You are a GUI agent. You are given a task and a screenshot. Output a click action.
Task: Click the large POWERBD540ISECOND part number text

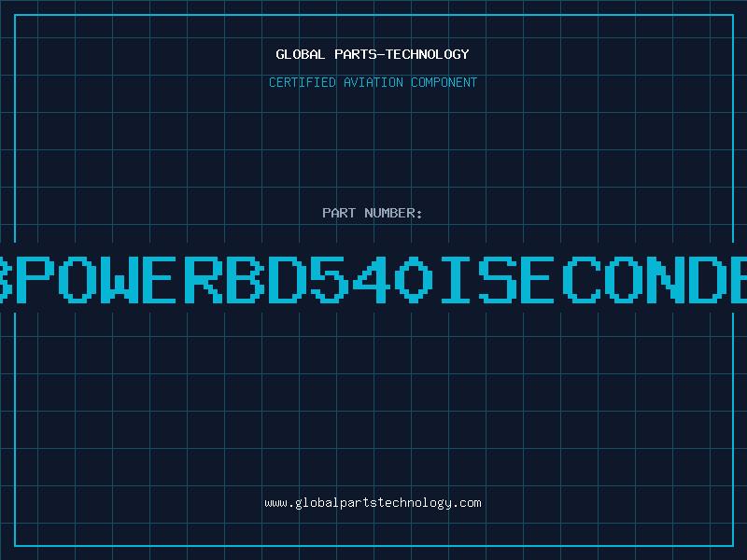pos(373,280)
